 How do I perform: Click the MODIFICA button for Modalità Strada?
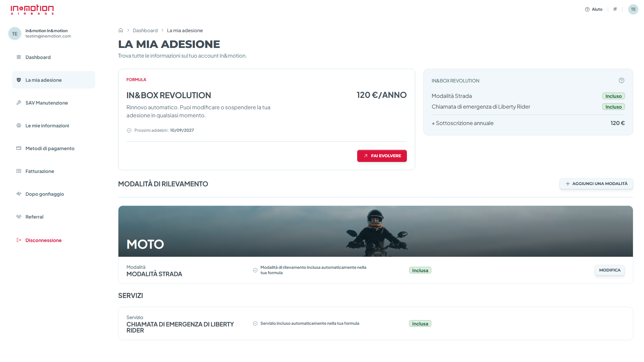[610, 270]
